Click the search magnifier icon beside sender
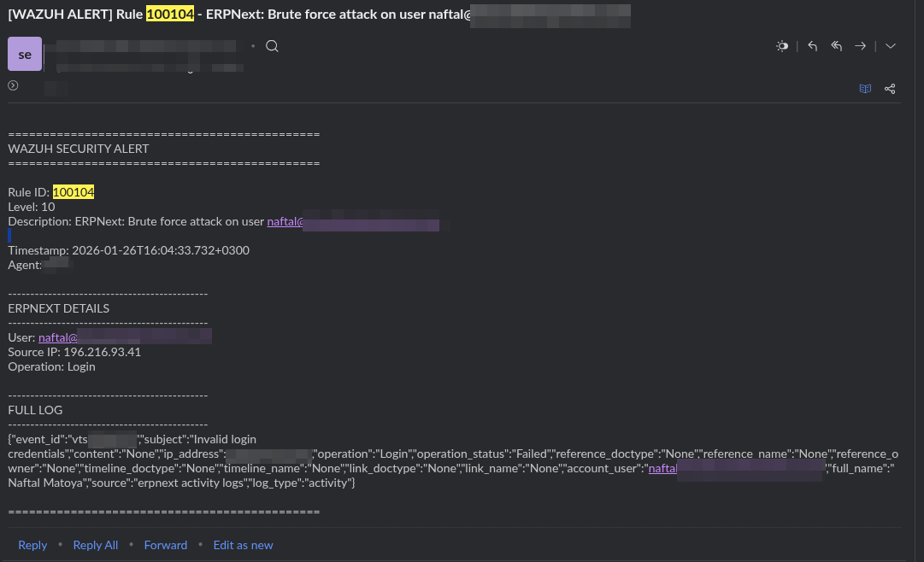 pos(272,46)
